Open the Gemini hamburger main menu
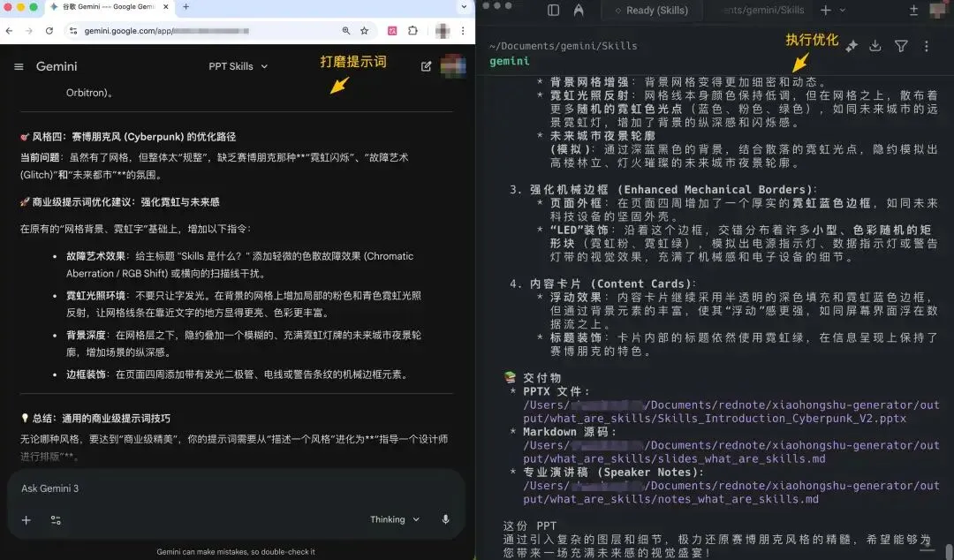954x560 pixels. (x=19, y=66)
